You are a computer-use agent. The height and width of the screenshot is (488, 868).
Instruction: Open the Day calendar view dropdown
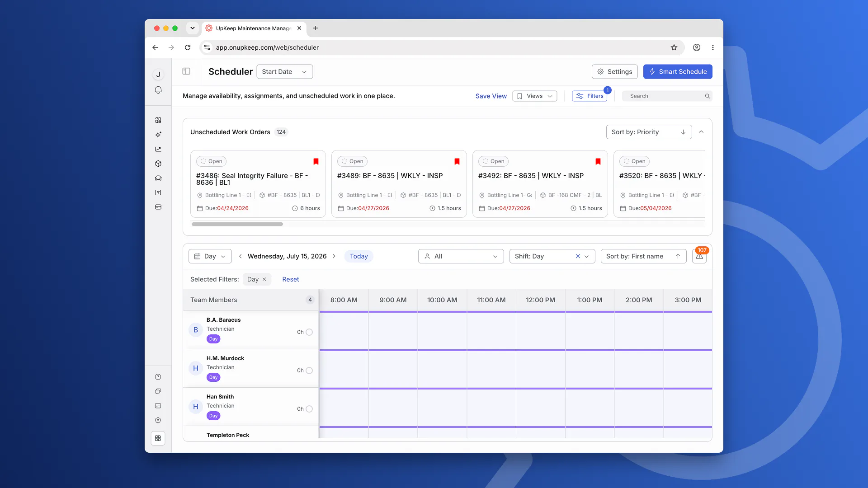(x=210, y=256)
